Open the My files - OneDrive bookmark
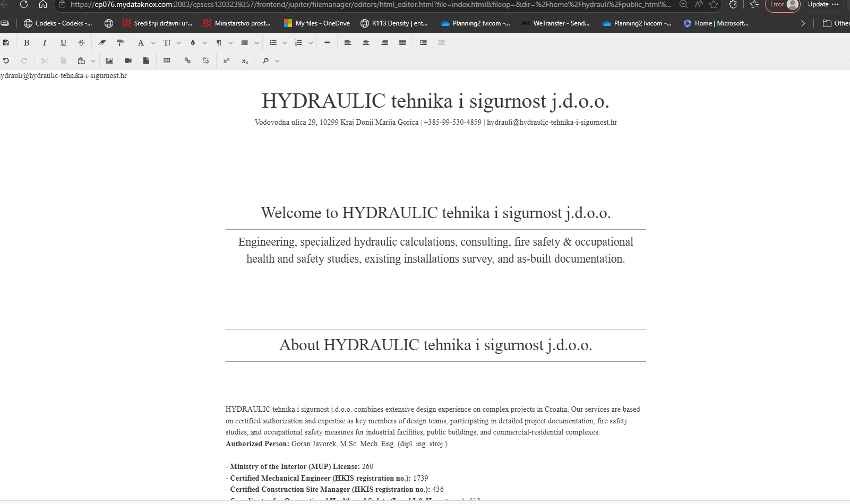Viewport: 850px width, 504px height. [317, 23]
